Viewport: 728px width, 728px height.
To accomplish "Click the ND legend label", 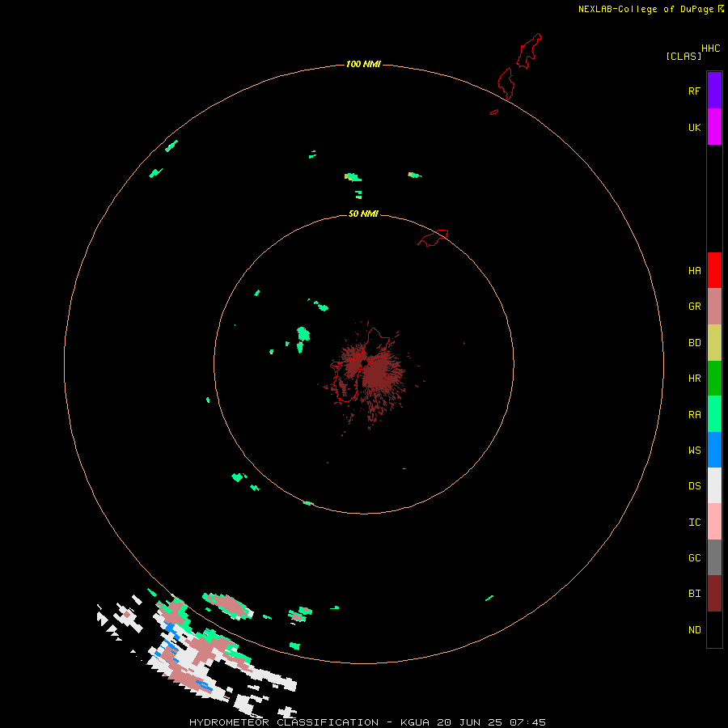I will (x=694, y=629).
